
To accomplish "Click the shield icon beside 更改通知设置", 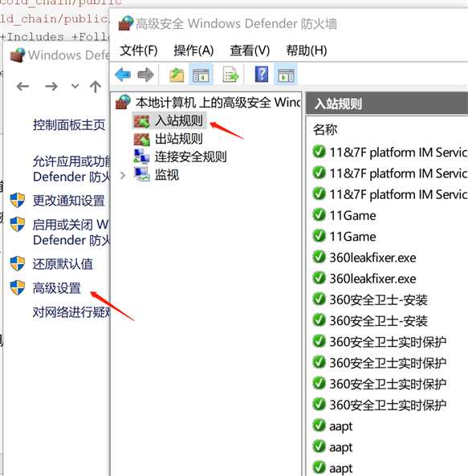I will pos(18,201).
